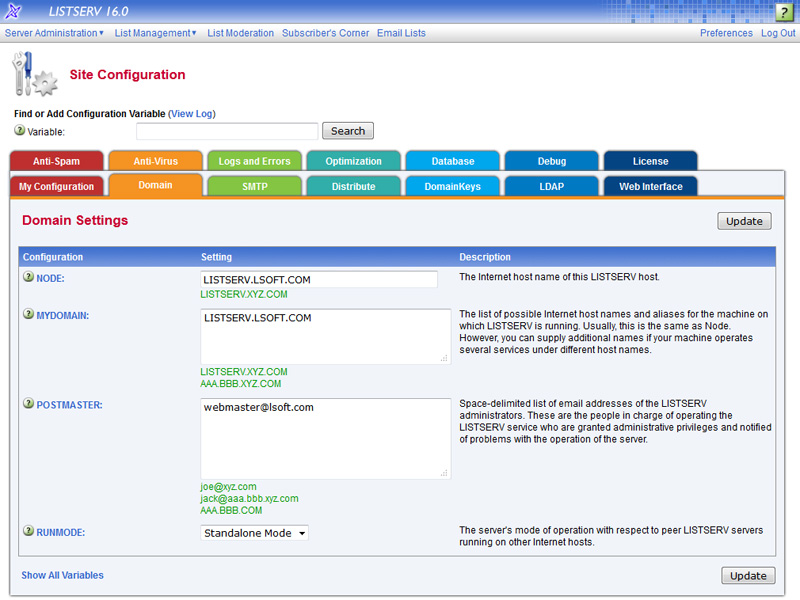Click the MYDOMAIN variable name link

click(x=62, y=316)
